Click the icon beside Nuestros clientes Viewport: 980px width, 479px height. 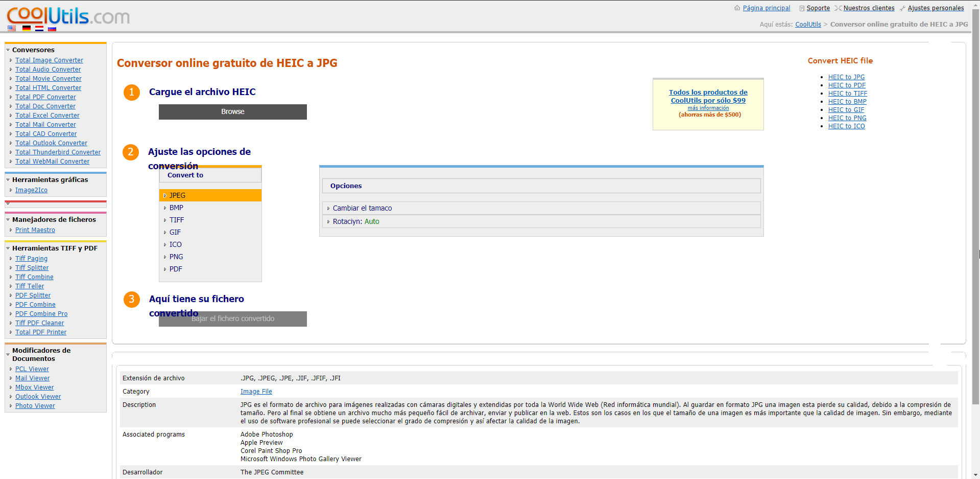pyautogui.click(x=838, y=8)
